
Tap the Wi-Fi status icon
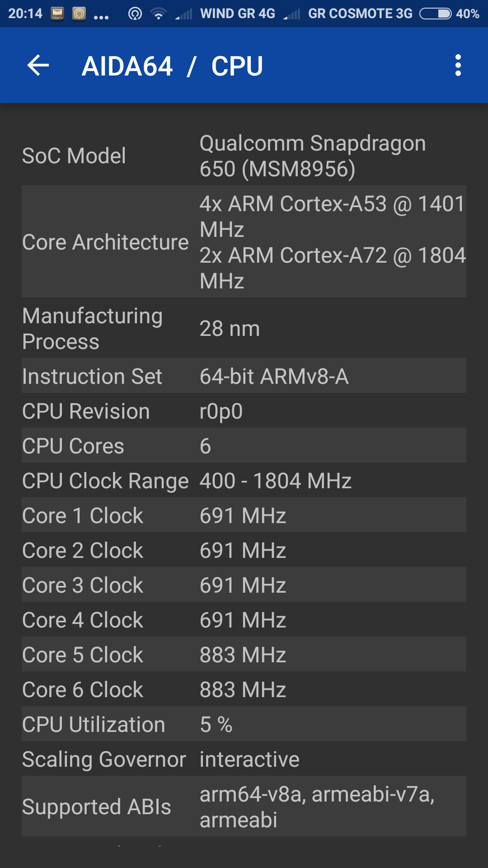pos(158,14)
